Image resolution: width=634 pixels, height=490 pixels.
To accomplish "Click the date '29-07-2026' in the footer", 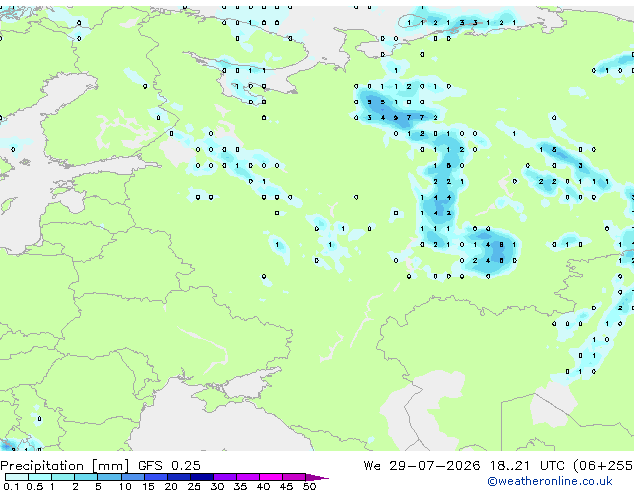I will [x=435, y=466].
